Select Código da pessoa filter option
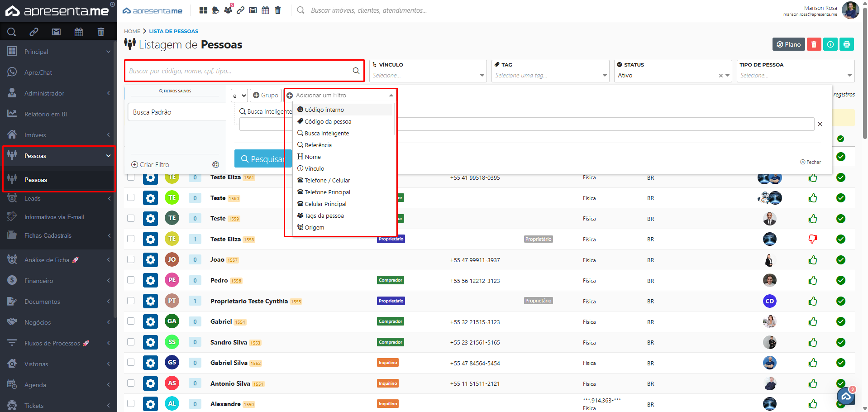This screenshot has height=412, width=868. click(x=328, y=121)
